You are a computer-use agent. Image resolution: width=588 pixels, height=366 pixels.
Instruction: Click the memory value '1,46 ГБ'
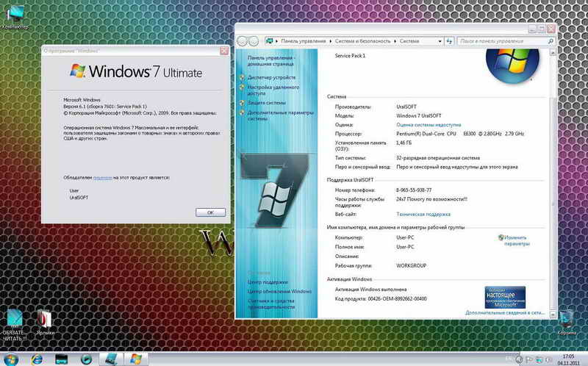pos(404,143)
